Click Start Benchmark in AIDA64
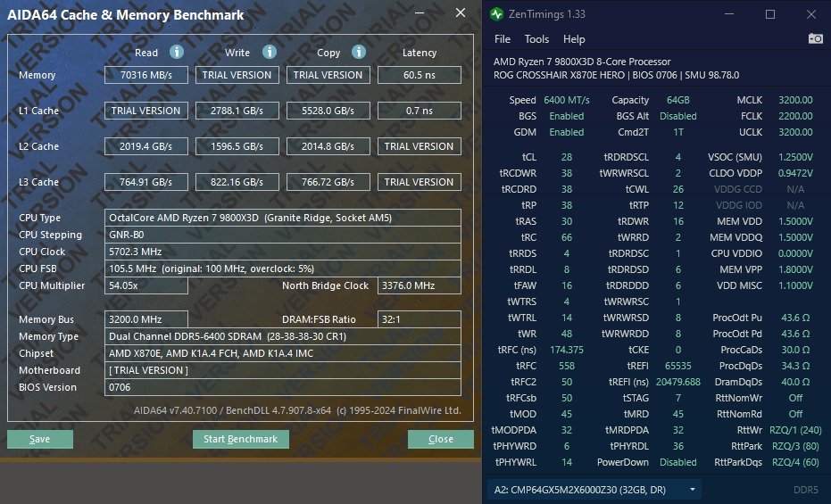The width and height of the screenshot is (831, 504). (241, 439)
